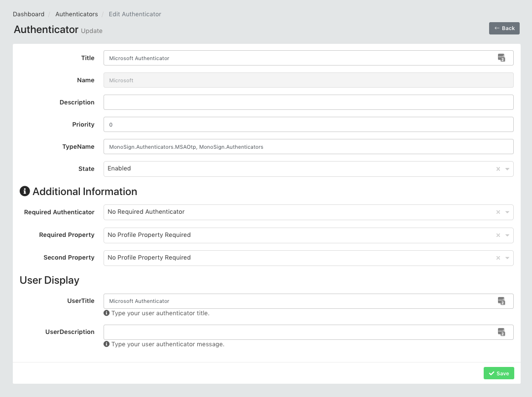The width and height of the screenshot is (532, 397).
Task: Clear the Required Authenticator selection
Action: pos(498,212)
